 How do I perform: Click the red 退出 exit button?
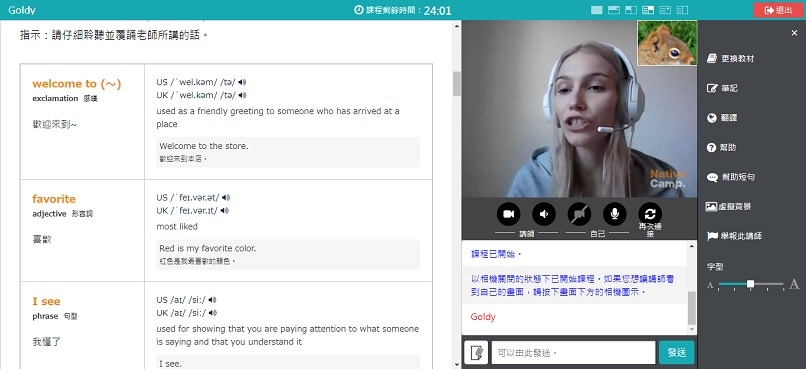[x=778, y=10]
